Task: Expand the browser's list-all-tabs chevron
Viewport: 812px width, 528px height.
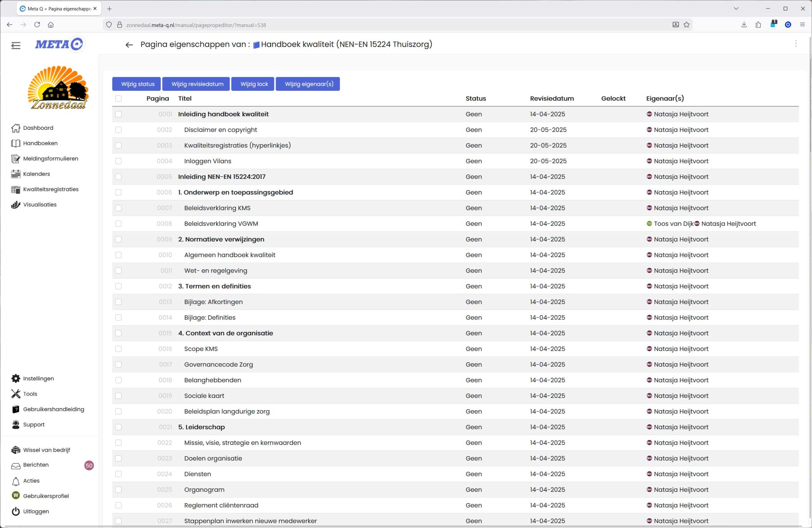Action: (736, 9)
